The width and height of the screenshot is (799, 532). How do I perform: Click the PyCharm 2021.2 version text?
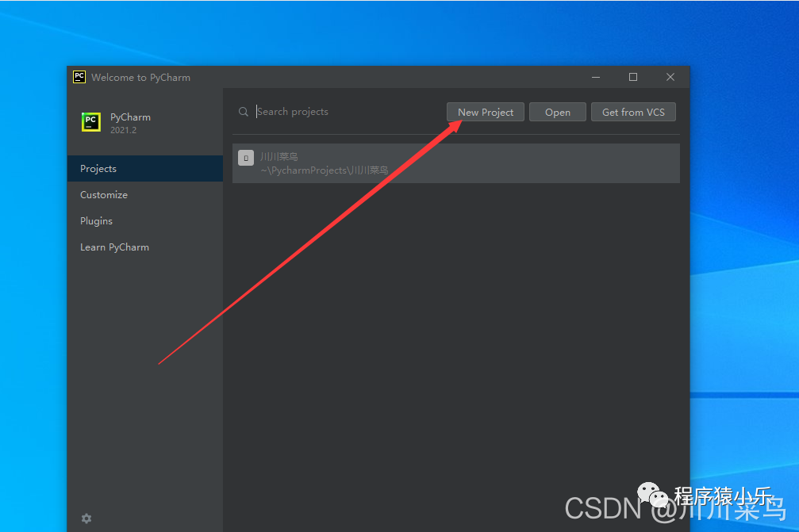[123, 130]
